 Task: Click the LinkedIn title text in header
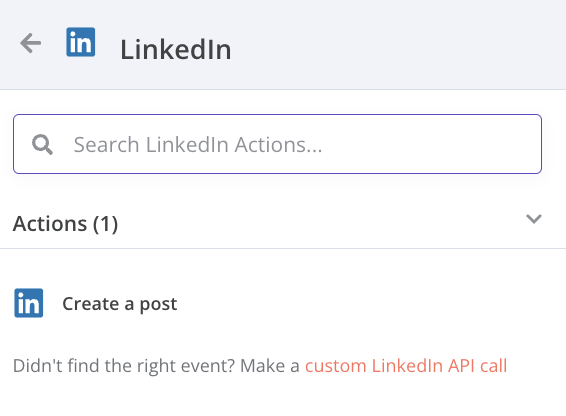[175, 49]
